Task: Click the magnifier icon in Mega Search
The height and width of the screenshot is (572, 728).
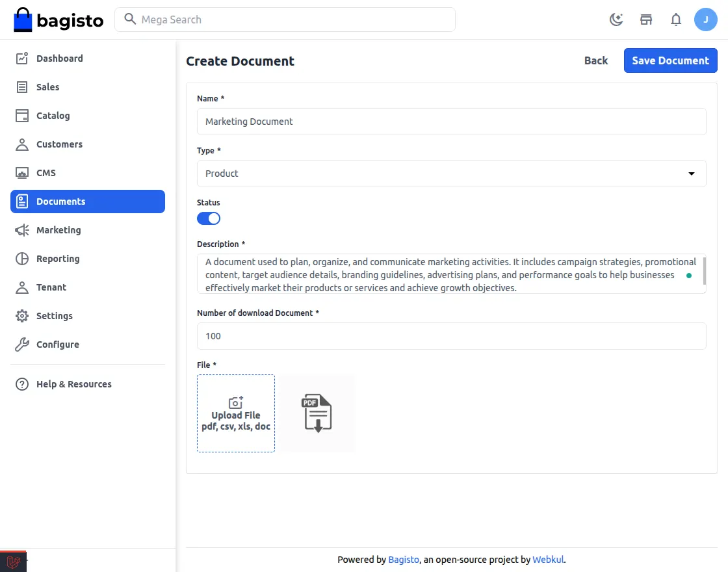Action: pyautogui.click(x=130, y=19)
